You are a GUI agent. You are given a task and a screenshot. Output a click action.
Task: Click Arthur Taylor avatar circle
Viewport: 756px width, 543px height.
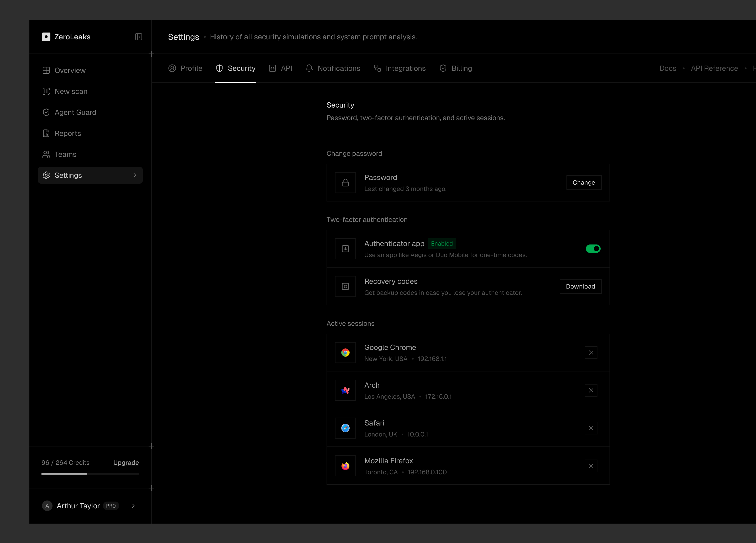click(47, 506)
